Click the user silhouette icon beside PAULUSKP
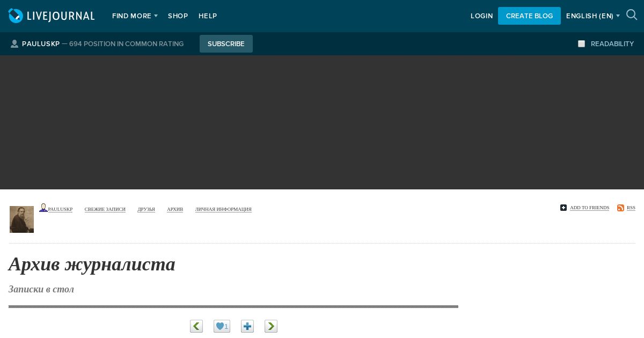 (14, 44)
